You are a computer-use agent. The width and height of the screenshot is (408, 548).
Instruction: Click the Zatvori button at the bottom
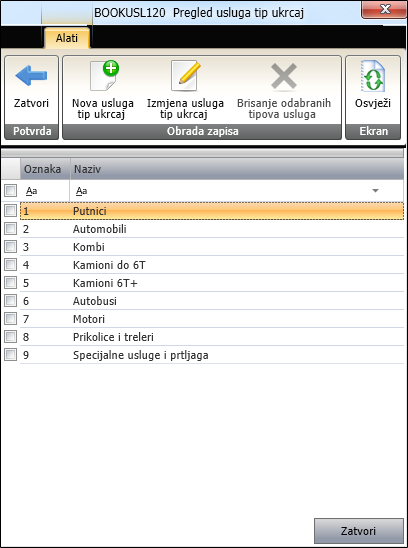tap(359, 531)
